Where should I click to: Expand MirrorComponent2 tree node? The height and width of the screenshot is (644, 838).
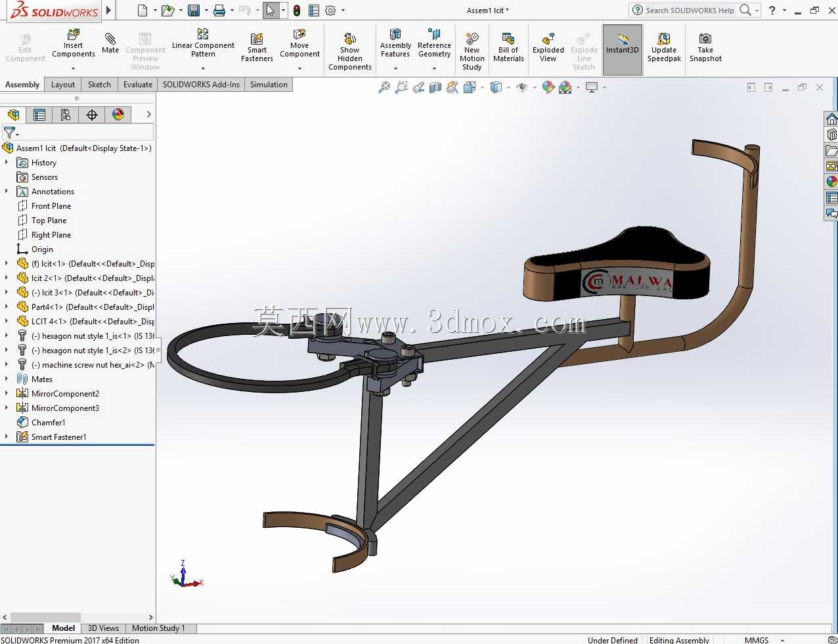7,393
